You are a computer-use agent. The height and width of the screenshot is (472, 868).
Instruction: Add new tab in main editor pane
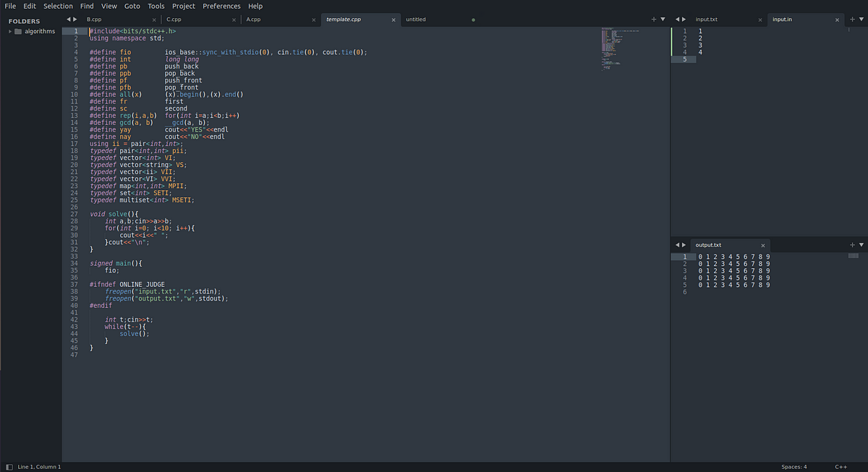point(654,20)
